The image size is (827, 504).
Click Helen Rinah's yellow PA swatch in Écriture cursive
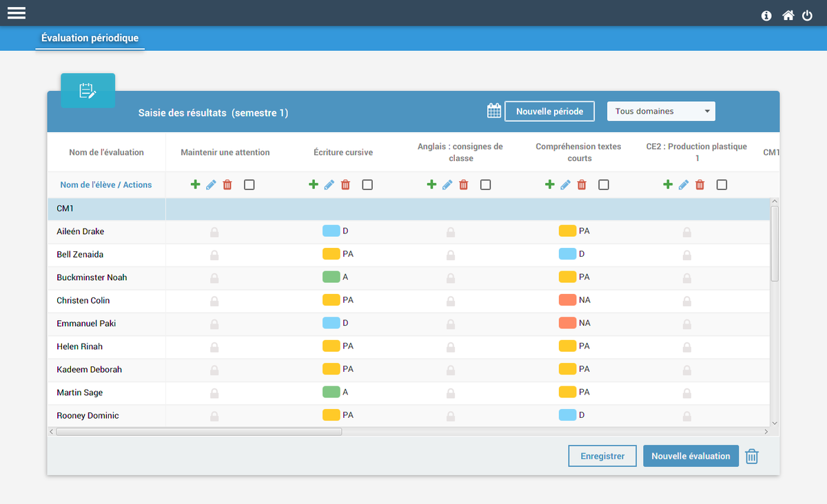click(331, 346)
